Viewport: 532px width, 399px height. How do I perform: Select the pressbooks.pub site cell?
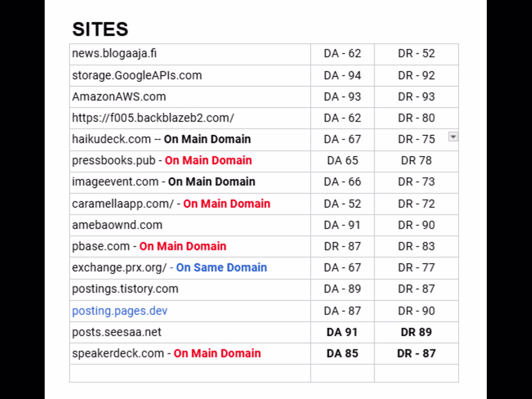(114, 161)
